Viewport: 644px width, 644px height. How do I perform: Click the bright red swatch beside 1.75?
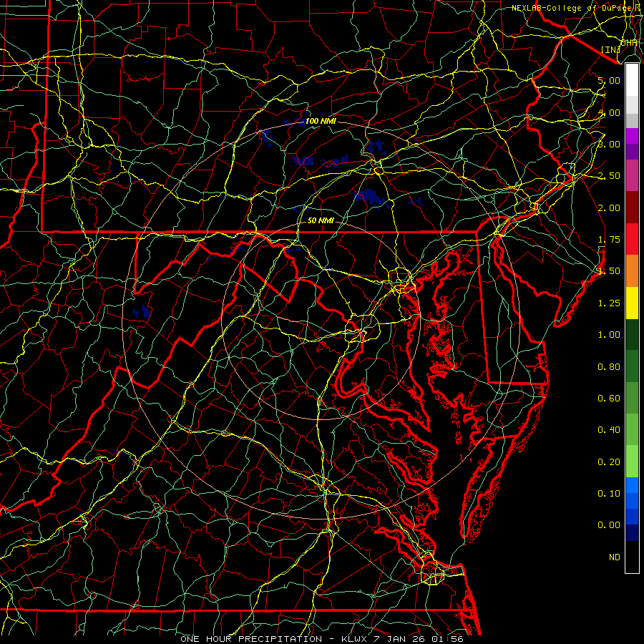632,239
